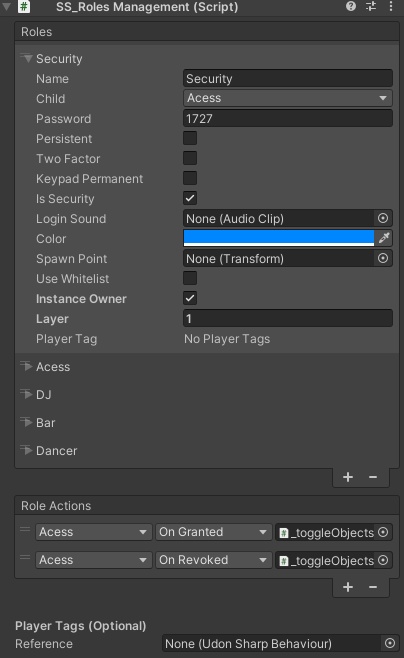Open component preset settings icon
The height and width of the screenshot is (658, 404).
371,6
